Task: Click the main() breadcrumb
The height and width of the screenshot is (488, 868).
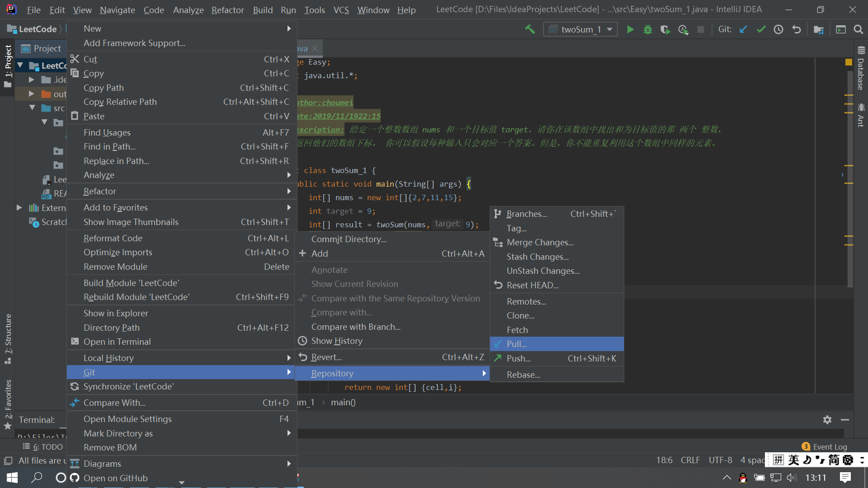Action: pyautogui.click(x=343, y=402)
